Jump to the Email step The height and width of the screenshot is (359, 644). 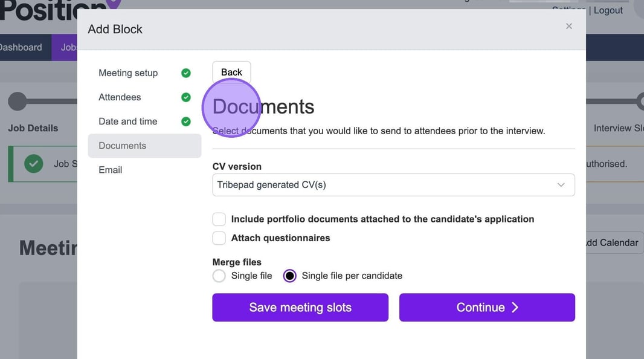click(x=111, y=170)
